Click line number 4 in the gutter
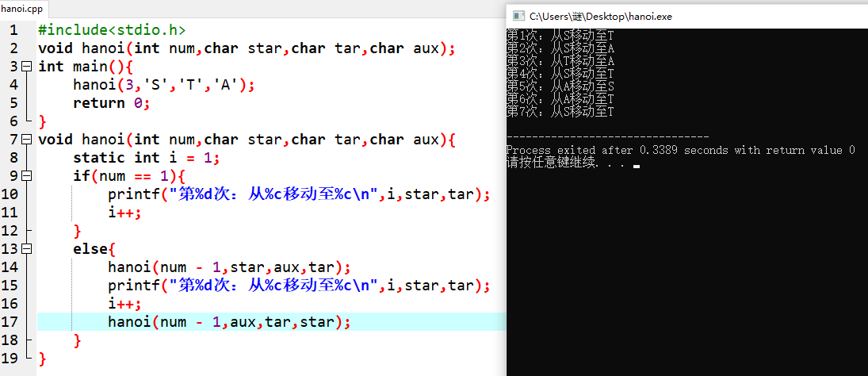This screenshot has height=376, width=868. pos(13,85)
